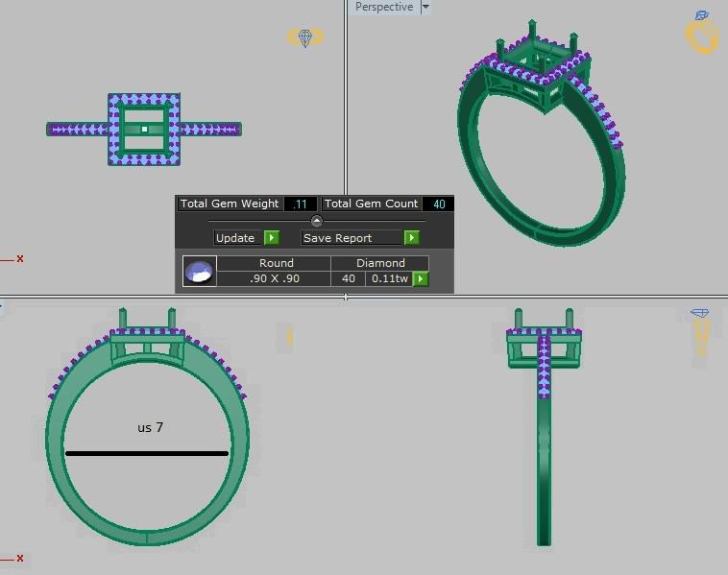728x575 pixels.
Task: Select the Total Gem Count value 40
Action: tap(439, 204)
